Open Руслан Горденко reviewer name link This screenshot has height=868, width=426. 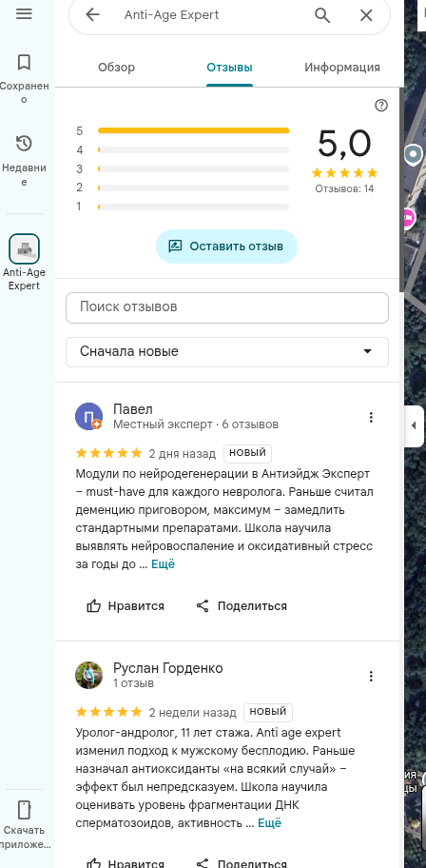click(x=168, y=668)
